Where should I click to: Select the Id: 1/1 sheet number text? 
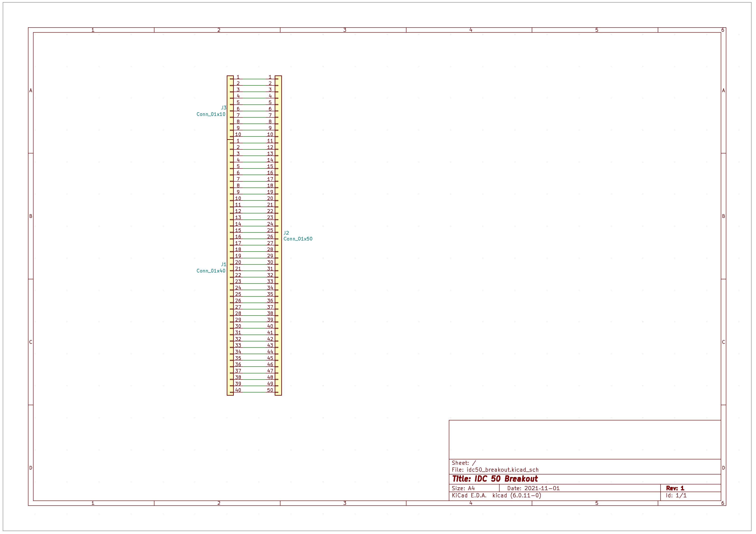pyautogui.click(x=676, y=495)
